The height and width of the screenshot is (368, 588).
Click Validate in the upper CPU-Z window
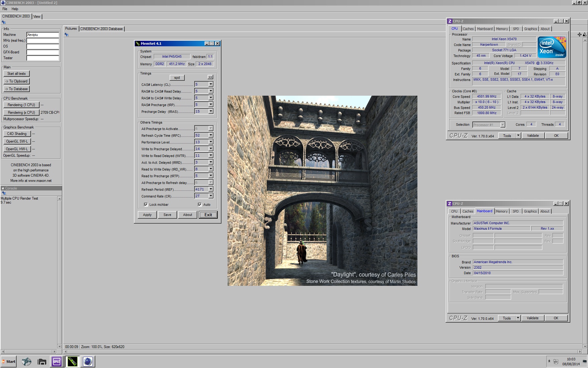(x=533, y=136)
